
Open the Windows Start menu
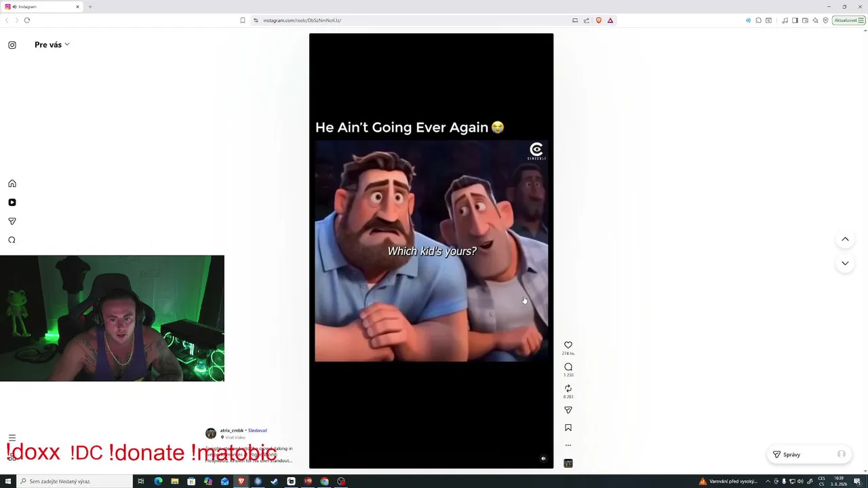click(x=8, y=481)
